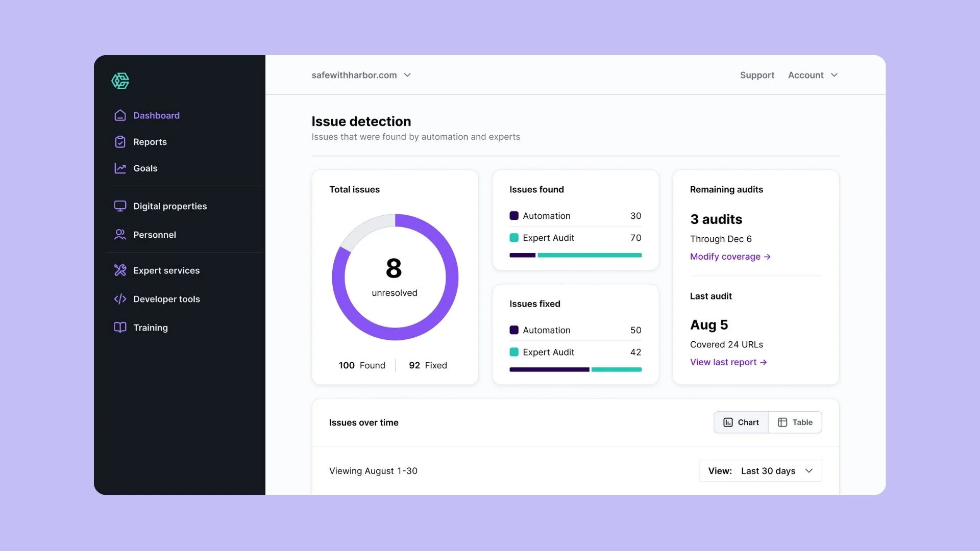The width and height of the screenshot is (980, 551).
Task: Select the Developer tools code icon
Action: pos(120,299)
